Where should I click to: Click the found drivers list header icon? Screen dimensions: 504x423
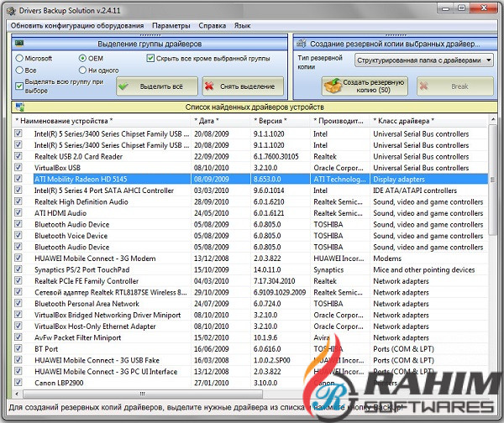tap(19, 107)
